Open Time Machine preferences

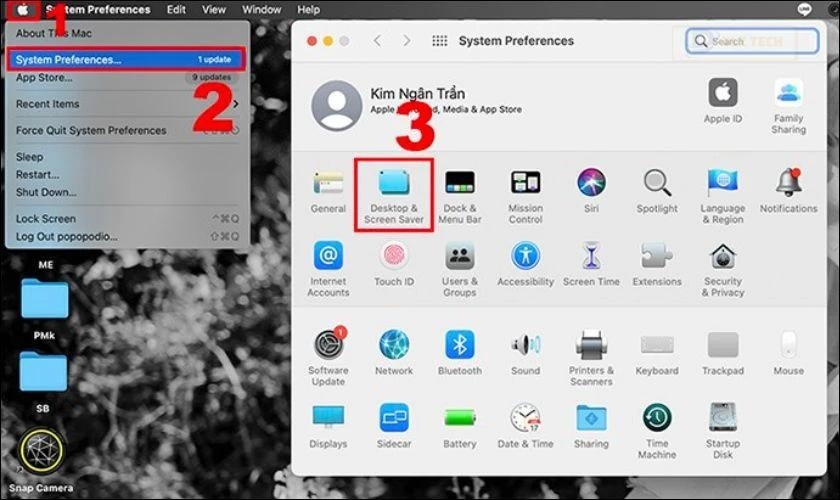657,431
